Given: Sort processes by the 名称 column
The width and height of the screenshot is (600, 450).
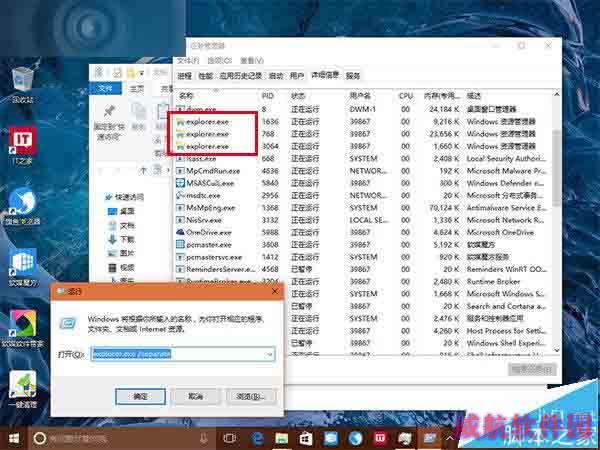Looking at the screenshot, I should click(x=186, y=96).
